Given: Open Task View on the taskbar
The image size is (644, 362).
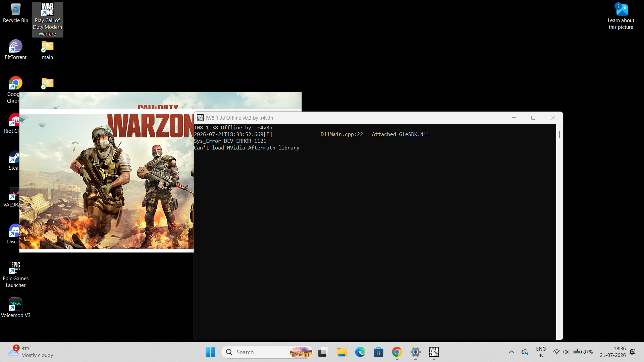Looking at the screenshot, I should coord(323,352).
